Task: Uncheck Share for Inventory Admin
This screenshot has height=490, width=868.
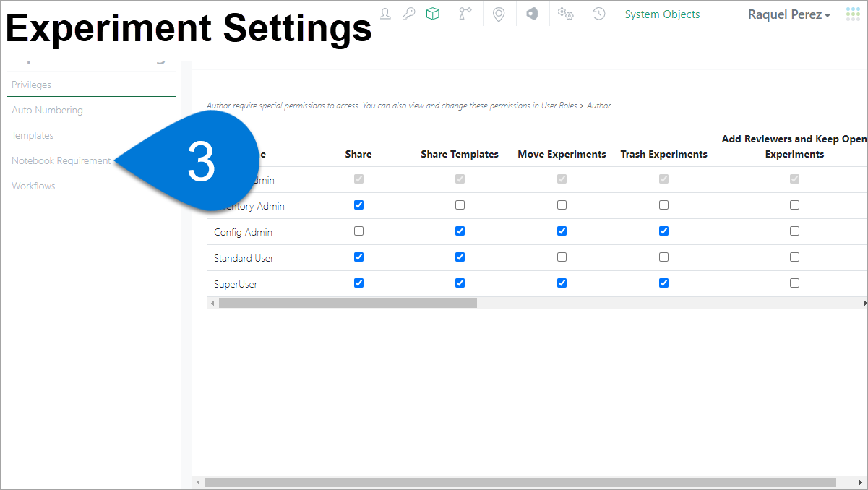Action: [x=358, y=205]
